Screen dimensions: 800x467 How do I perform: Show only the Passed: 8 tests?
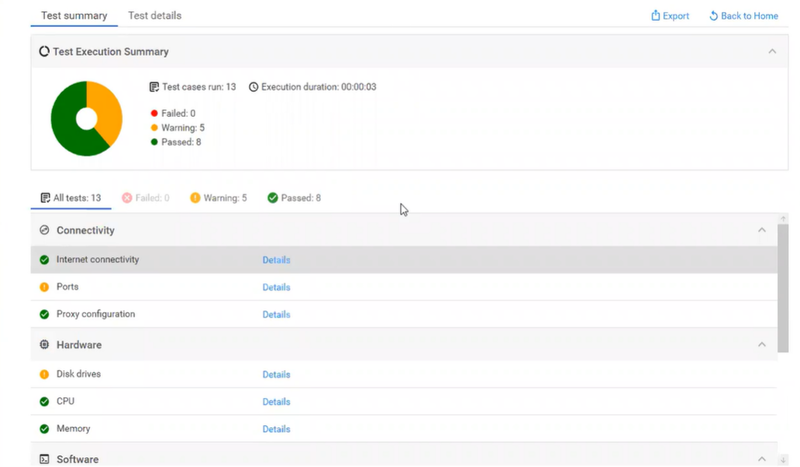tap(294, 198)
